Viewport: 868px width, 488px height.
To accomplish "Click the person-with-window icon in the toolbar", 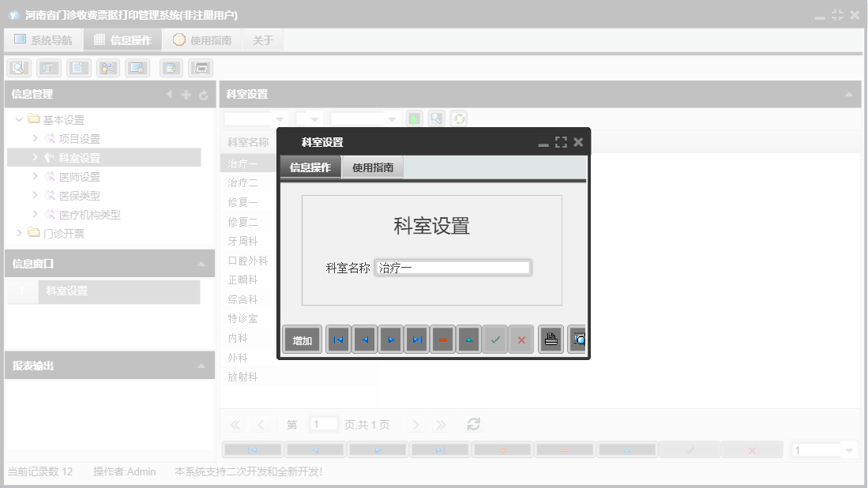I will pyautogui.click(x=107, y=68).
